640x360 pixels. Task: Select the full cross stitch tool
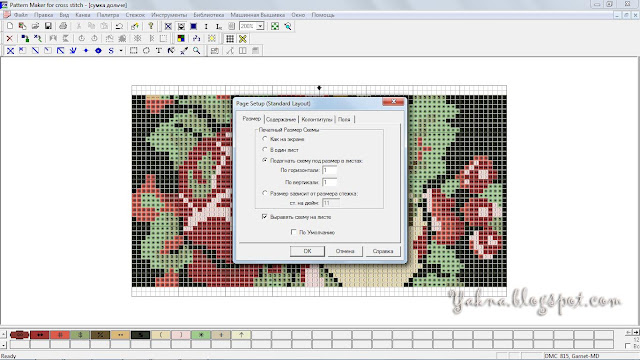coord(11,51)
